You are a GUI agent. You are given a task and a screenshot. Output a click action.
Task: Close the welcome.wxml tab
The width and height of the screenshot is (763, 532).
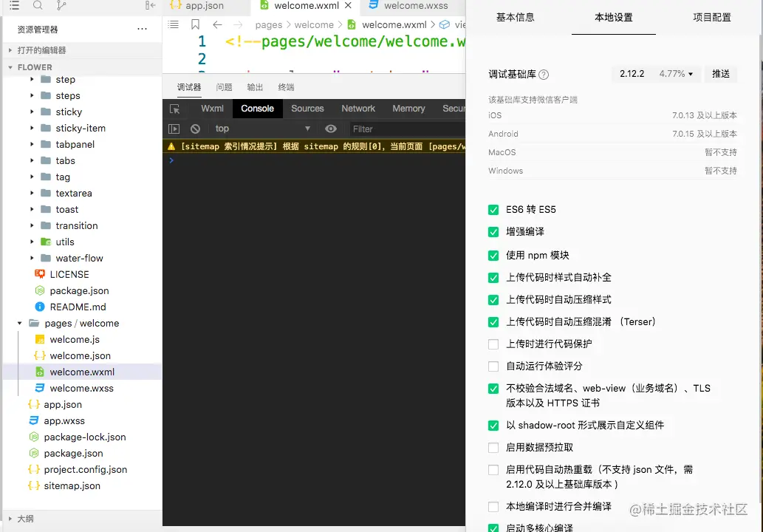tap(348, 5)
